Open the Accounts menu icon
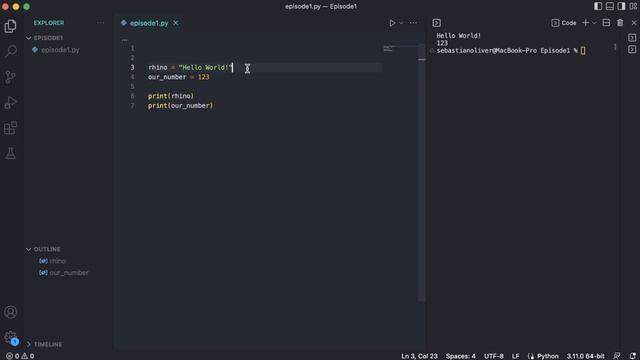The width and height of the screenshot is (640, 360). tap(11, 312)
